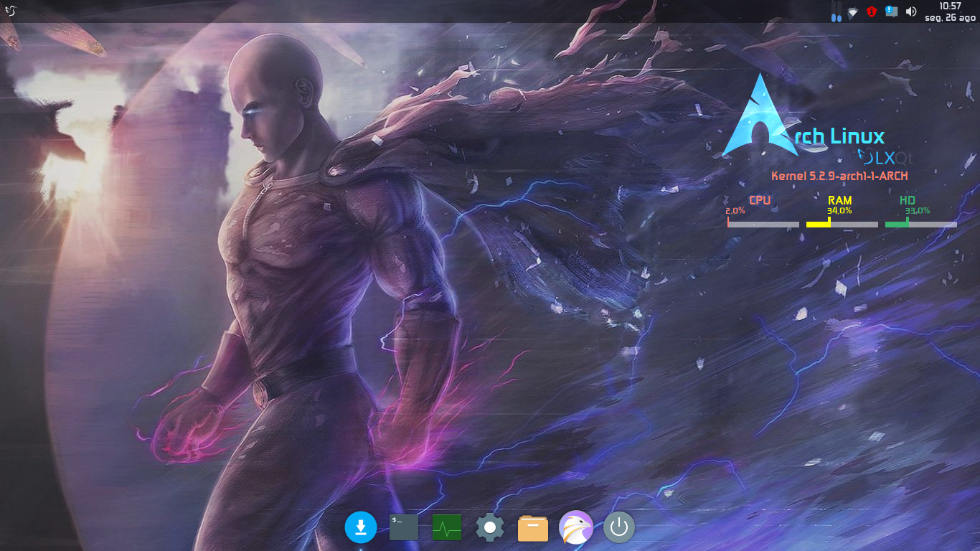980x551 pixels.
Task: Click the green HD usage bar
Action: [x=920, y=225]
